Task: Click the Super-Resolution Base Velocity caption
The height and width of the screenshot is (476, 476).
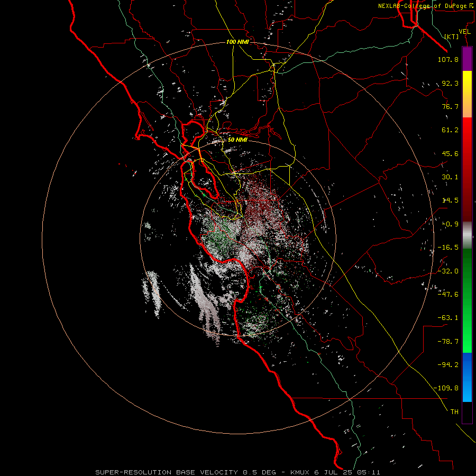Action: pyautogui.click(x=237, y=472)
